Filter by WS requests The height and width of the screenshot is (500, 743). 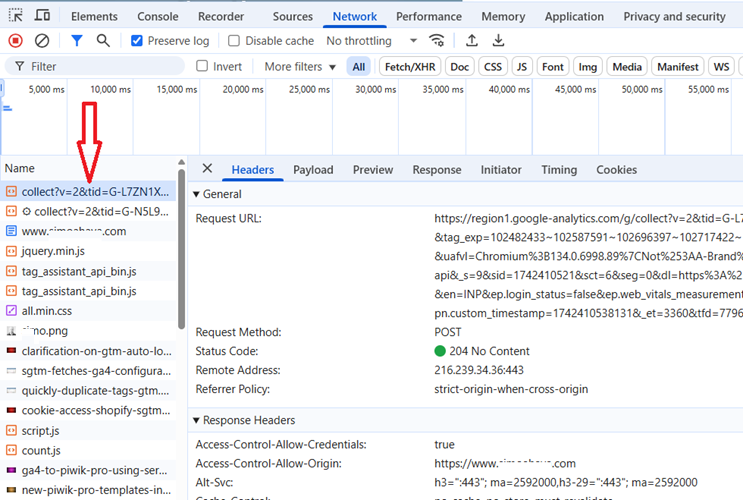(721, 67)
